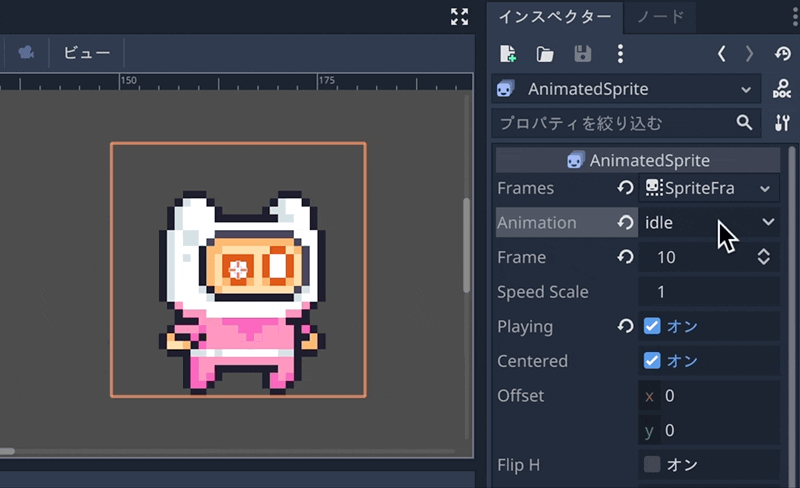Select the インスペクター tab

(554, 16)
